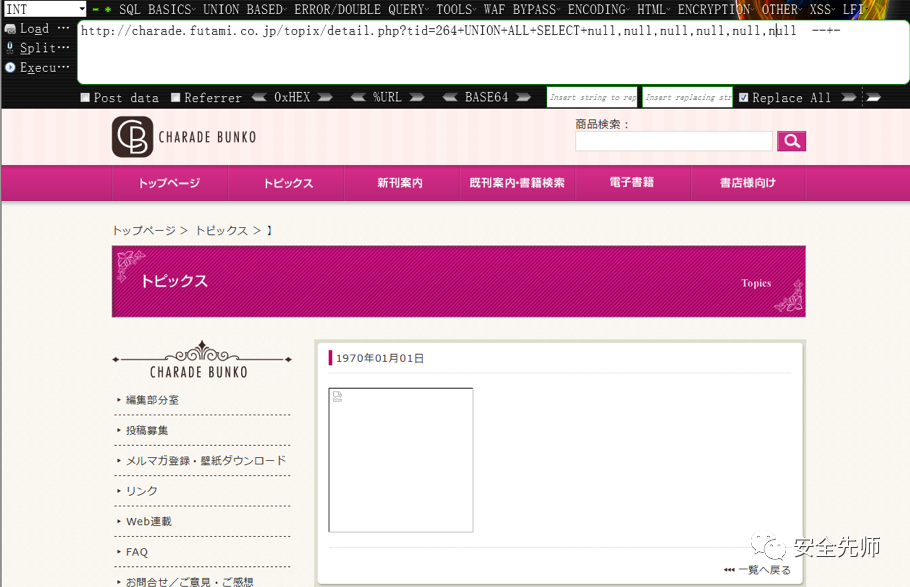The width and height of the screenshot is (910, 587).
Task: Click left arrow before %URL
Action: click(x=358, y=98)
